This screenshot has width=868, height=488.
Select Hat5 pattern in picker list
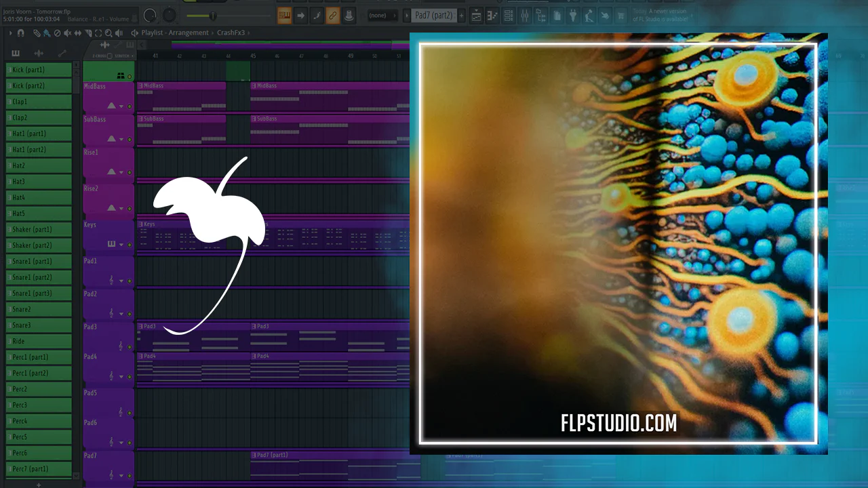(39, 213)
